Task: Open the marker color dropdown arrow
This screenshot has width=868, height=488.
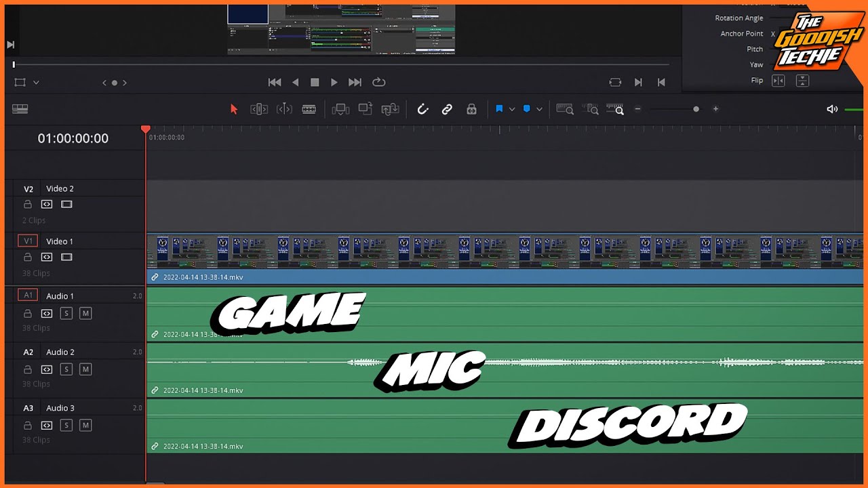Action: (540, 109)
